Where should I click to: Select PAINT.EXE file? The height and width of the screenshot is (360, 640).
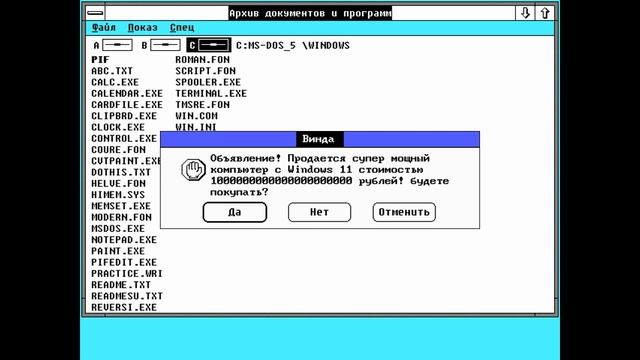pyautogui.click(x=118, y=251)
